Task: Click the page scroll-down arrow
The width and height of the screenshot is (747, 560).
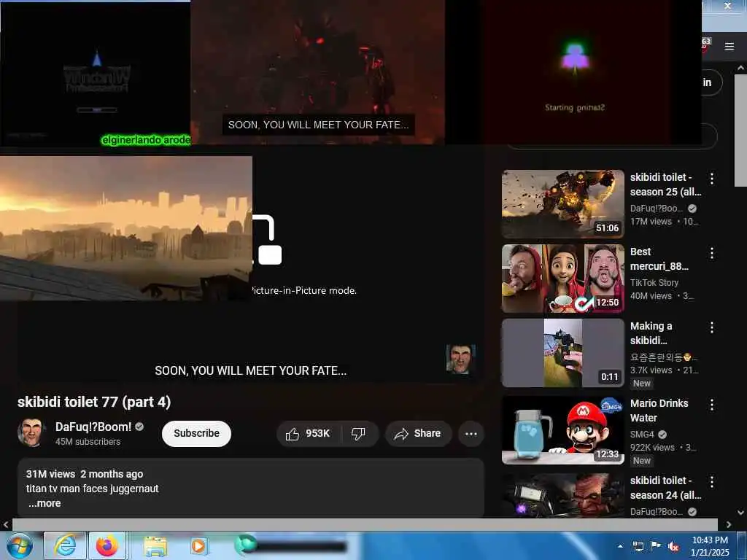Action: pos(741,513)
